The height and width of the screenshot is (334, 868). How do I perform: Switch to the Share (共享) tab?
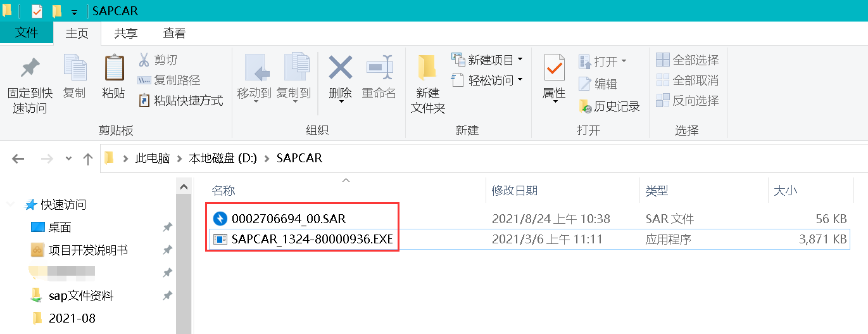pos(126,34)
